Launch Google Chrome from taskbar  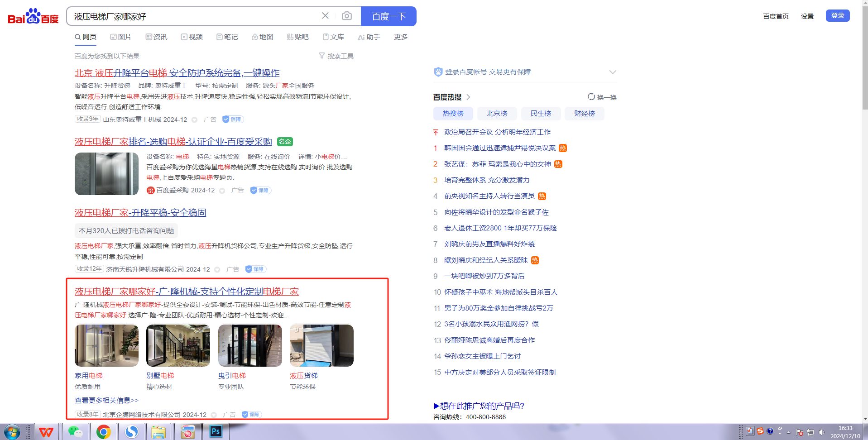click(103, 432)
